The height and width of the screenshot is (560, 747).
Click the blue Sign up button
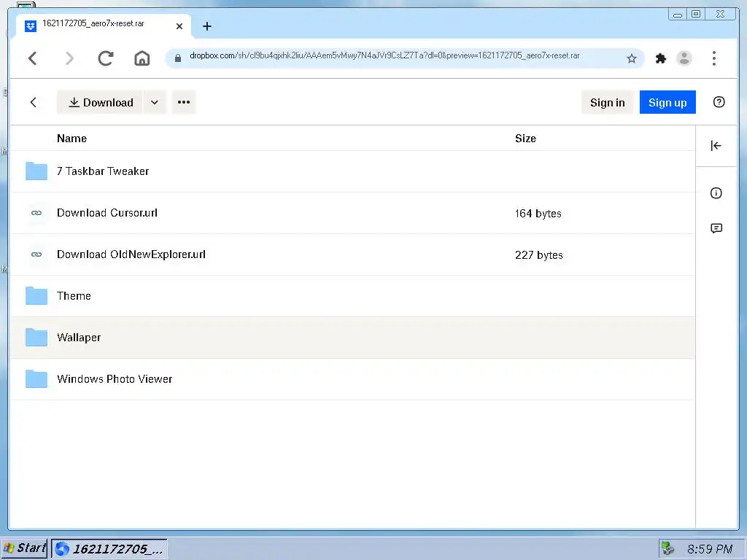click(x=667, y=102)
